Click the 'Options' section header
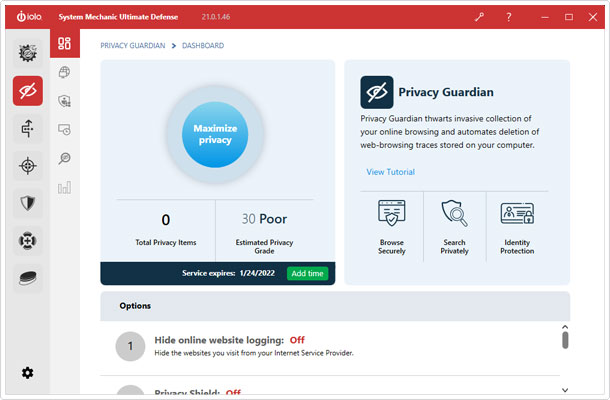 [135, 306]
